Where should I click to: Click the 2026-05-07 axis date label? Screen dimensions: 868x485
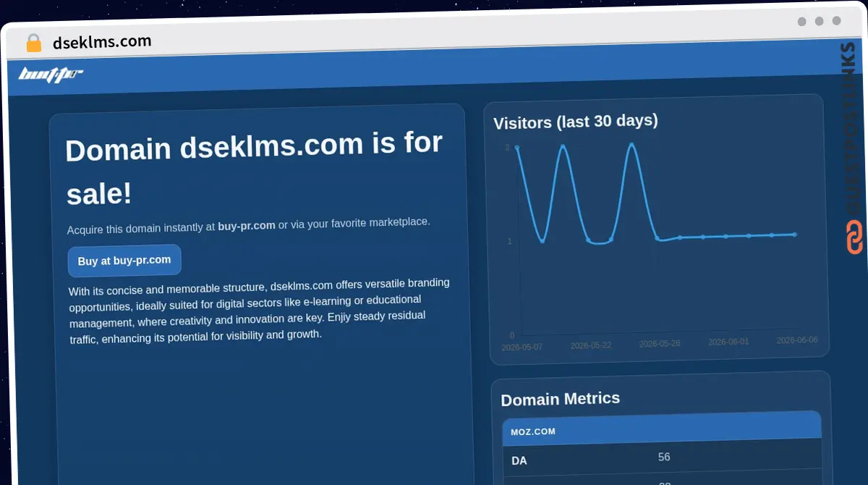click(522, 347)
